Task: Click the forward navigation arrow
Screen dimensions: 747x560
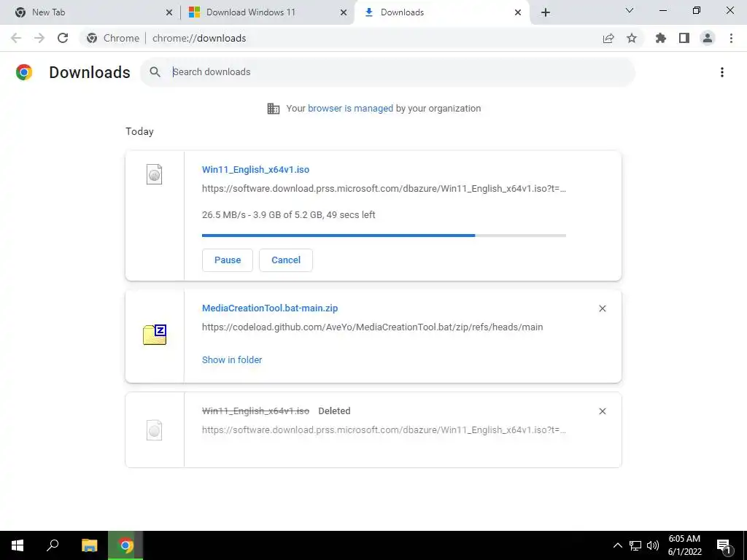Action: click(x=39, y=38)
